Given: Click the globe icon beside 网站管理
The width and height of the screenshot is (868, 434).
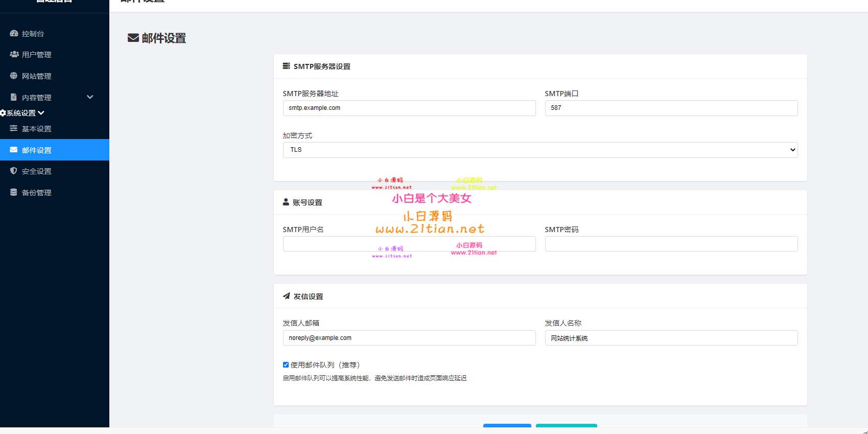Looking at the screenshot, I should click(14, 76).
